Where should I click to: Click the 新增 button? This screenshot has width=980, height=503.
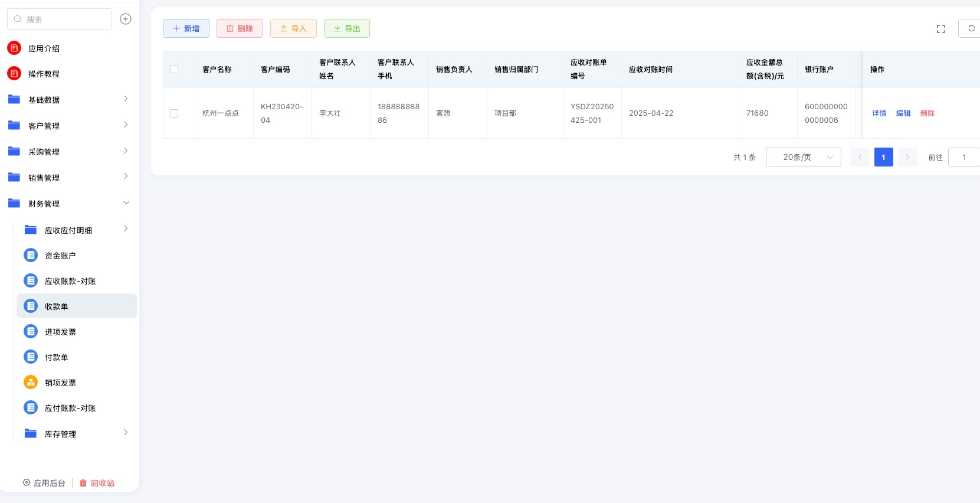click(x=186, y=28)
